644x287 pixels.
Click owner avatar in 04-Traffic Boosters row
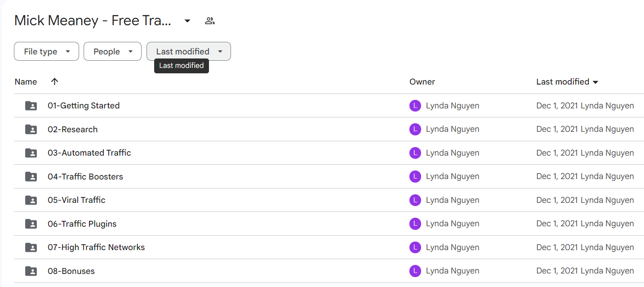415,177
